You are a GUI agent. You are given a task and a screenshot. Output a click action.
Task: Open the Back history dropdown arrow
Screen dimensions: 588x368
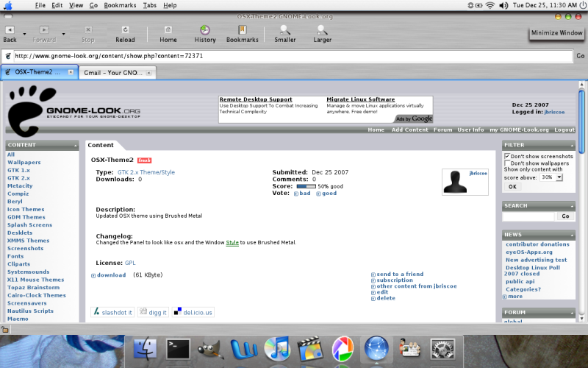point(25,34)
